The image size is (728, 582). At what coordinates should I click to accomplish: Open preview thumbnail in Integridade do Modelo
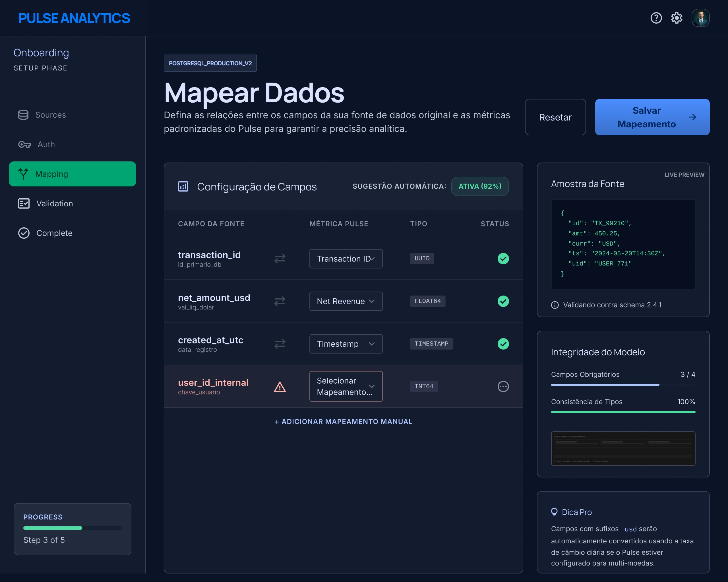tap(623, 448)
